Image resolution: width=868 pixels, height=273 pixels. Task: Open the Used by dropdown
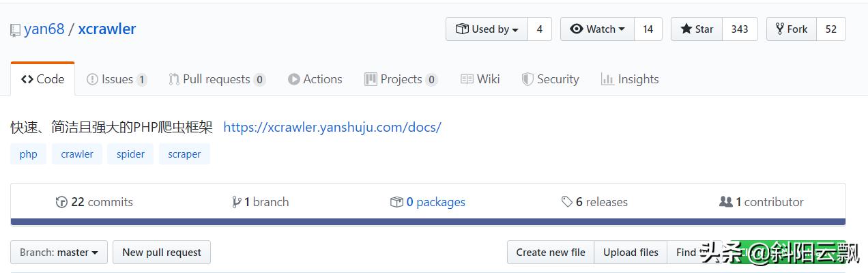487,29
